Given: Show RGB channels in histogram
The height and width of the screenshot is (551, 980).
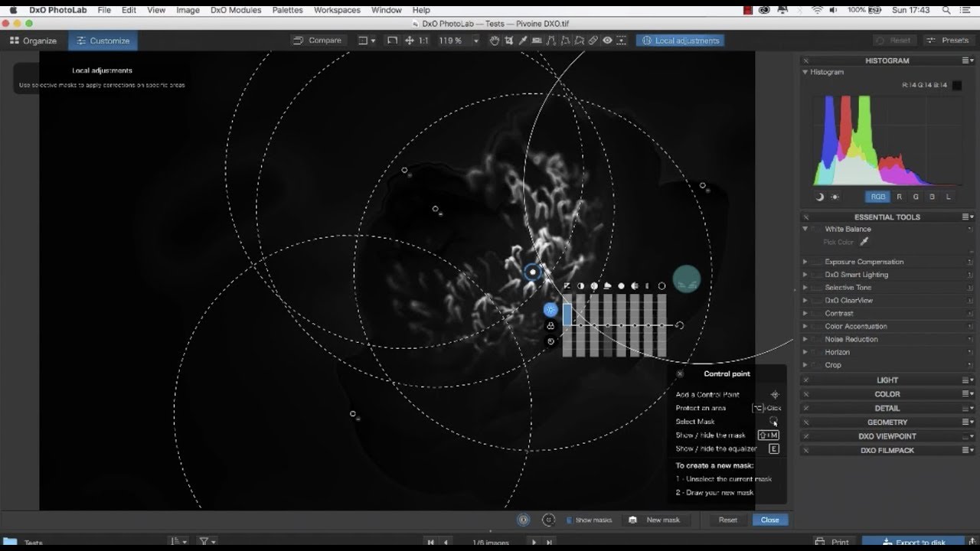Looking at the screenshot, I should [877, 197].
